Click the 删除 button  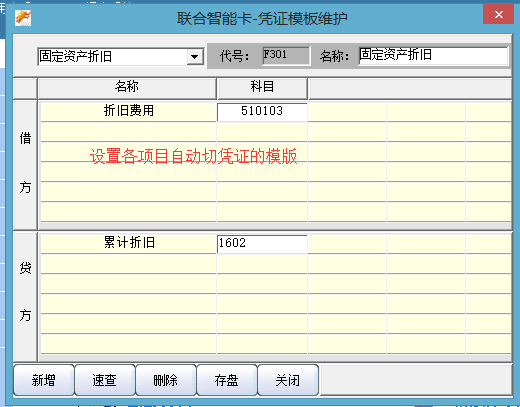tap(166, 380)
